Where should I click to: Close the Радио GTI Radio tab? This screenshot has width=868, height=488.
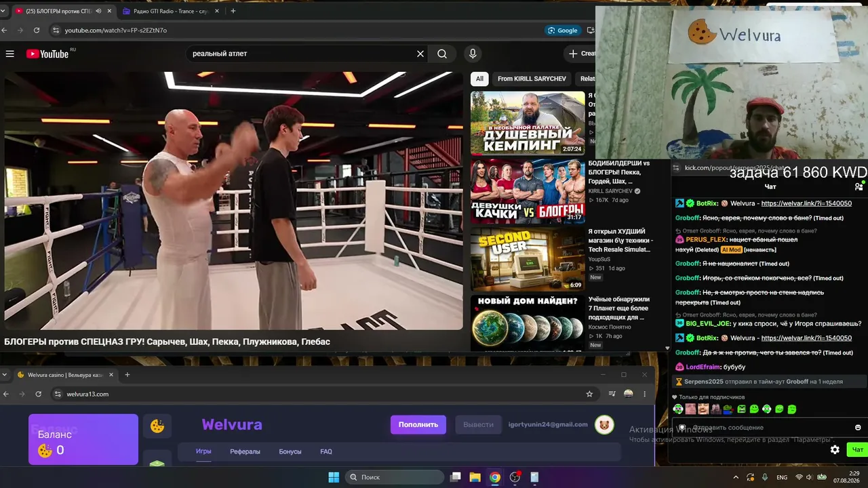[x=216, y=11]
